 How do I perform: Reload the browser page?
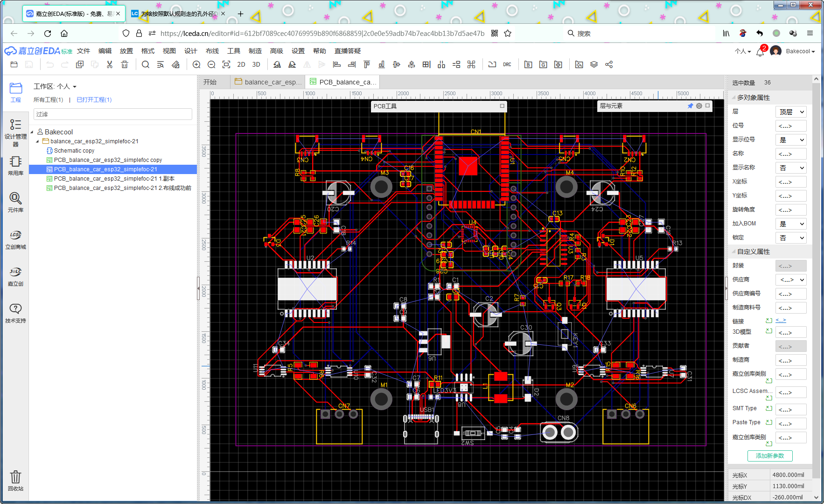click(x=48, y=33)
